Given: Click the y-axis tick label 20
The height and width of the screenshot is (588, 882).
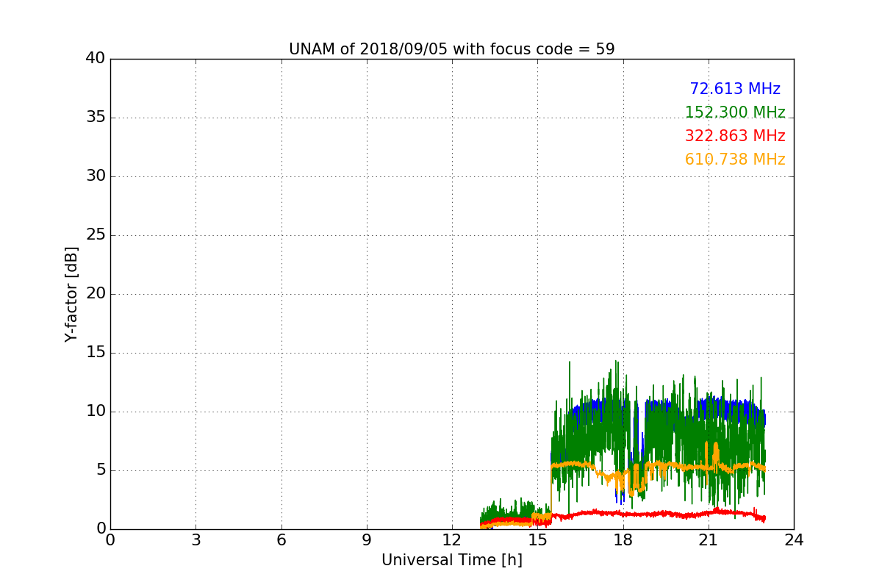Looking at the screenshot, I should click(95, 293).
